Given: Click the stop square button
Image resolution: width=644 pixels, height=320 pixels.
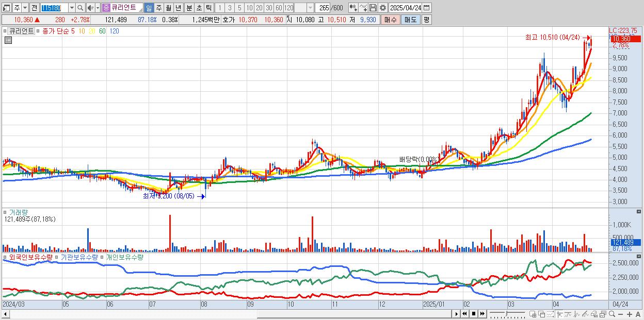Looking at the screenshot, I should coord(474,314).
